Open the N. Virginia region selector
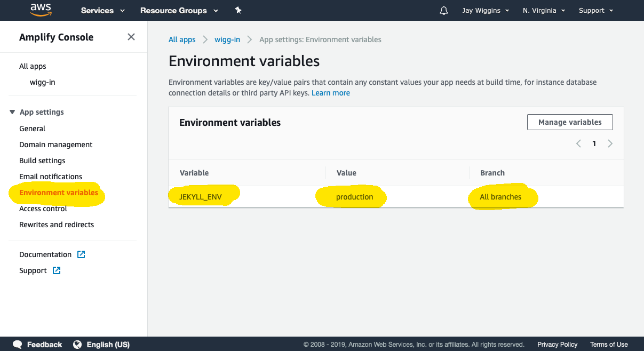 544,11
